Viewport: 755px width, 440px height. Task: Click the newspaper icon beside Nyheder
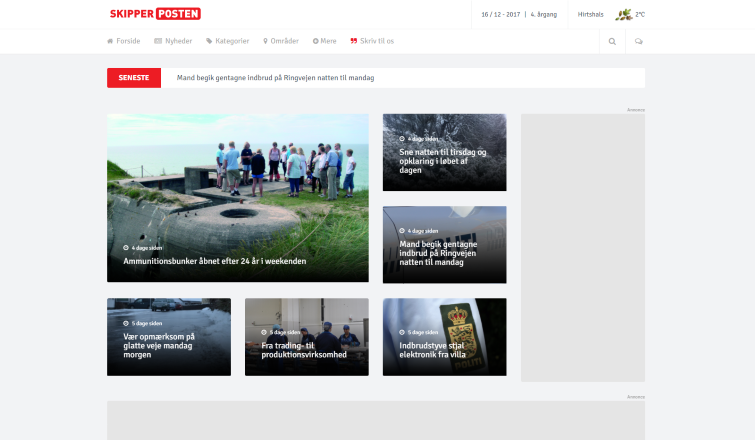click(158, 41)
